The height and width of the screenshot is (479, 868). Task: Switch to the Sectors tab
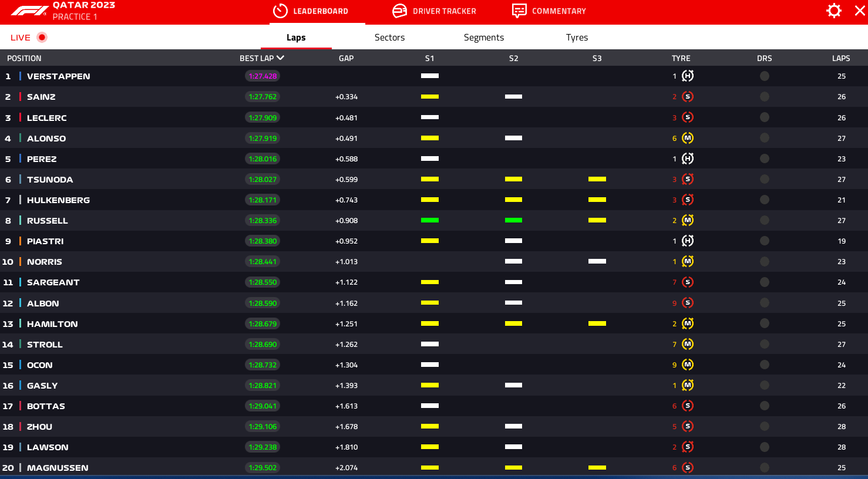click(390, 38)
